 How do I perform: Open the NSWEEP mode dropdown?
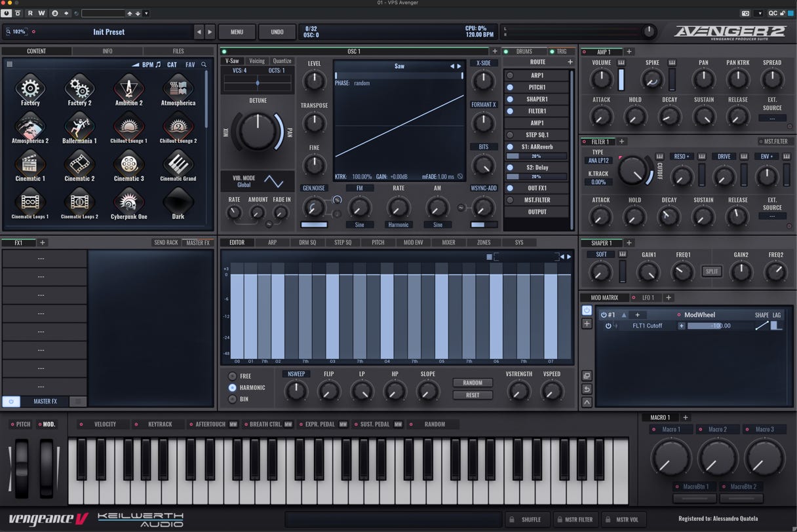tap(296, 374)
